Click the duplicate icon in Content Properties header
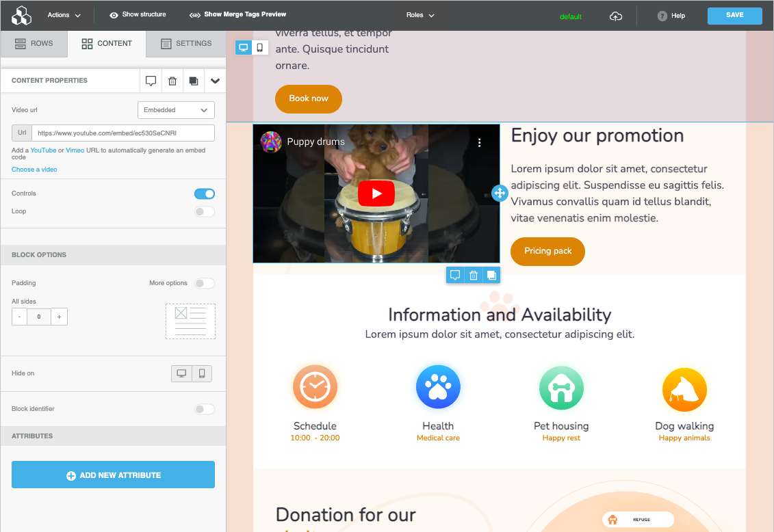 point(194,81)
